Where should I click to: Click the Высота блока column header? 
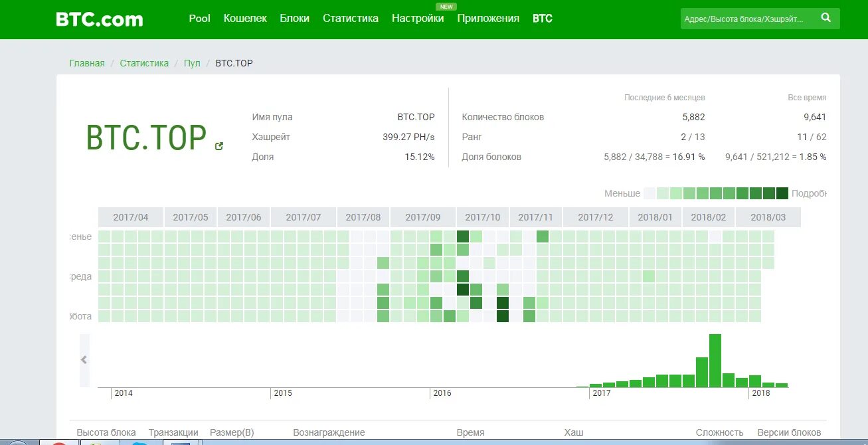pos(106,432)
